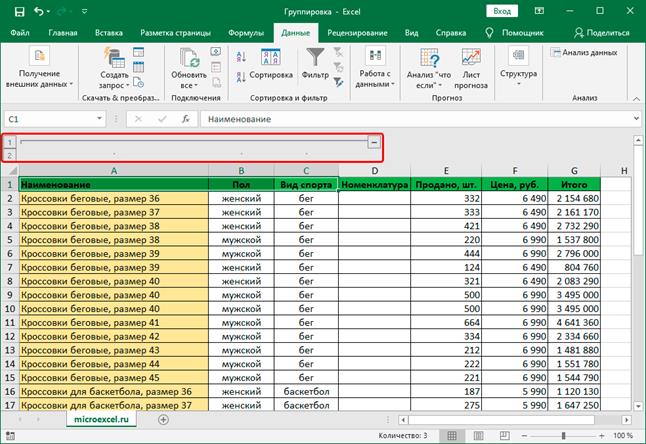Sort descending Я to A
Viewport: 646px width, 444px height.
pos(241,77)
